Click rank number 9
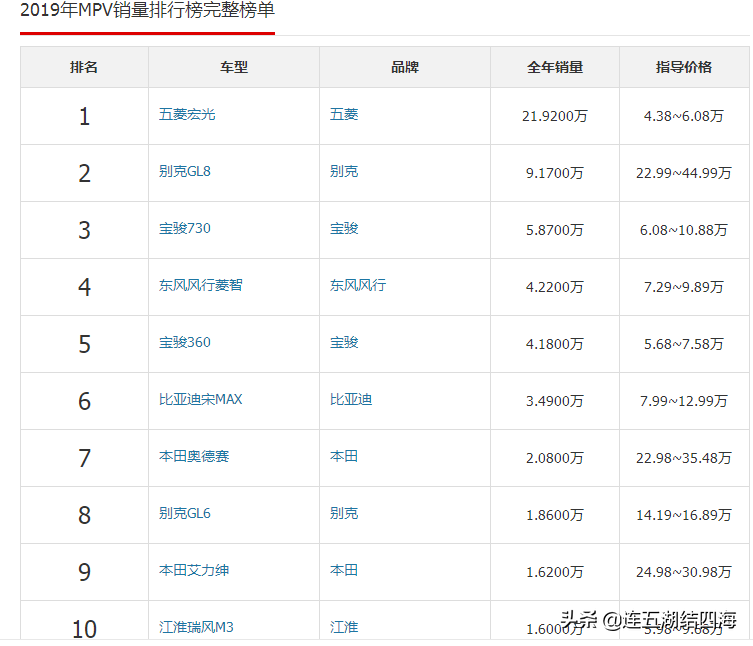This screenshot has width=753, height=646. point(85,573)
